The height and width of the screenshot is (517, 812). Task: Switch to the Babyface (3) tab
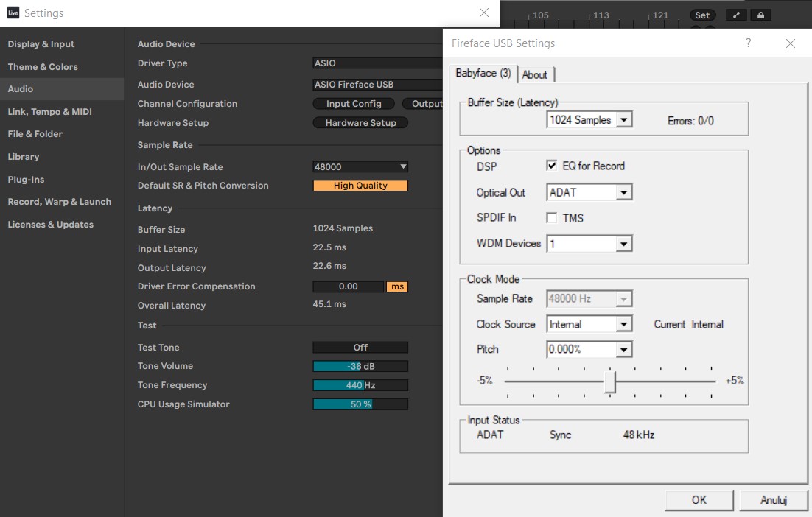point(483,73)
